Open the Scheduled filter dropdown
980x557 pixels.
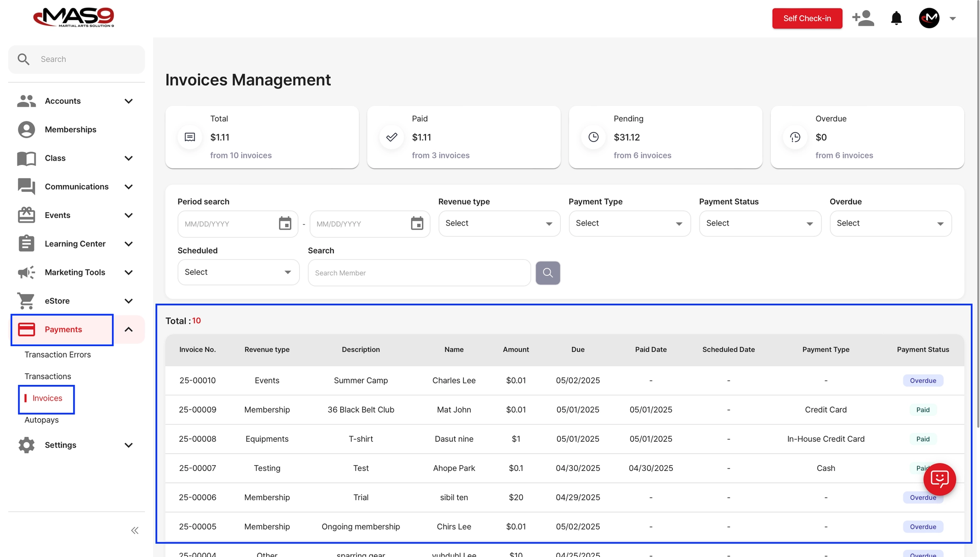click(x=238, y=272)
